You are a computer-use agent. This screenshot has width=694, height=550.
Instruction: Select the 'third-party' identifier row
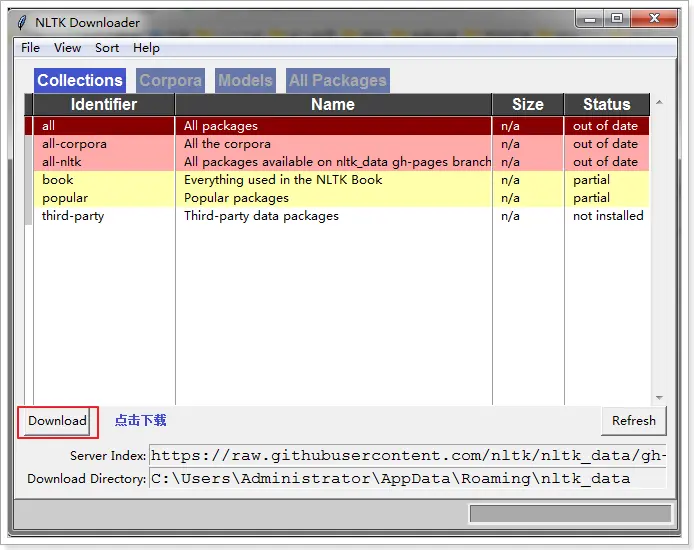click(104, 216)
